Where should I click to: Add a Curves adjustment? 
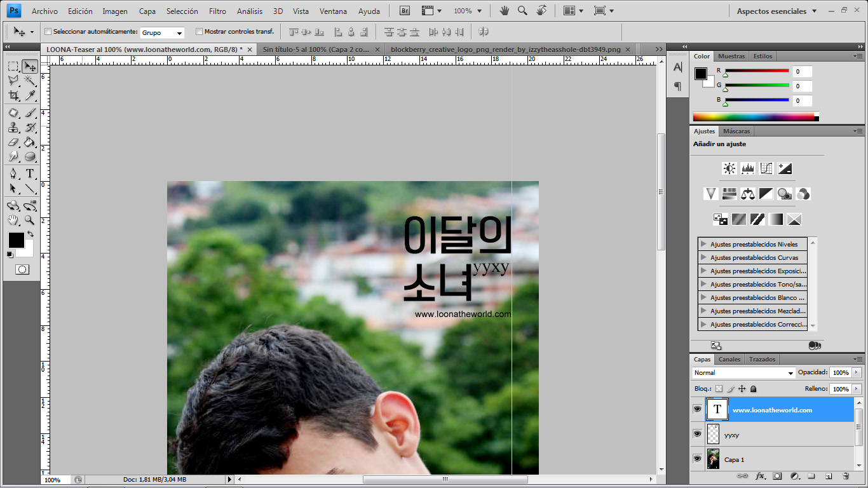pos(766,168)
